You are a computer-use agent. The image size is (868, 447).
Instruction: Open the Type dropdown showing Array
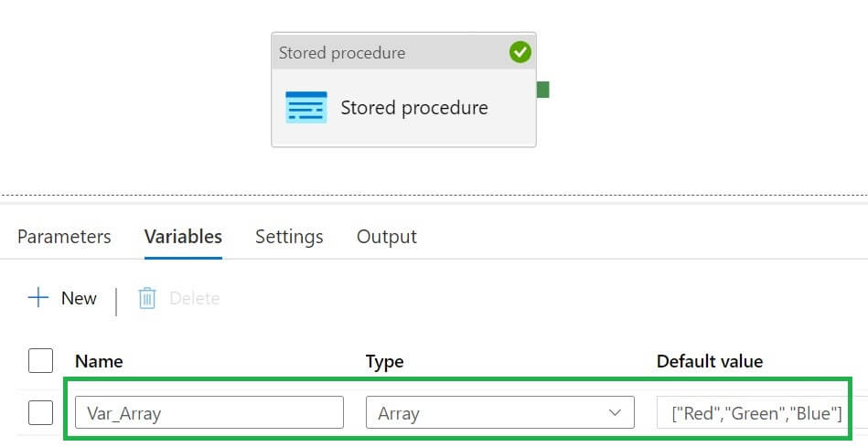pos(499,413)
